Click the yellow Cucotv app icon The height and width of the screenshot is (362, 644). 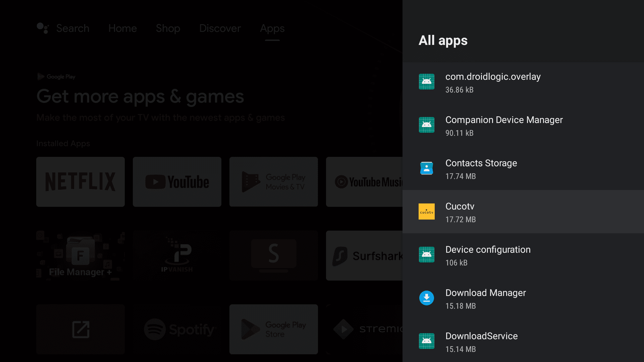[x=427, y=212]
